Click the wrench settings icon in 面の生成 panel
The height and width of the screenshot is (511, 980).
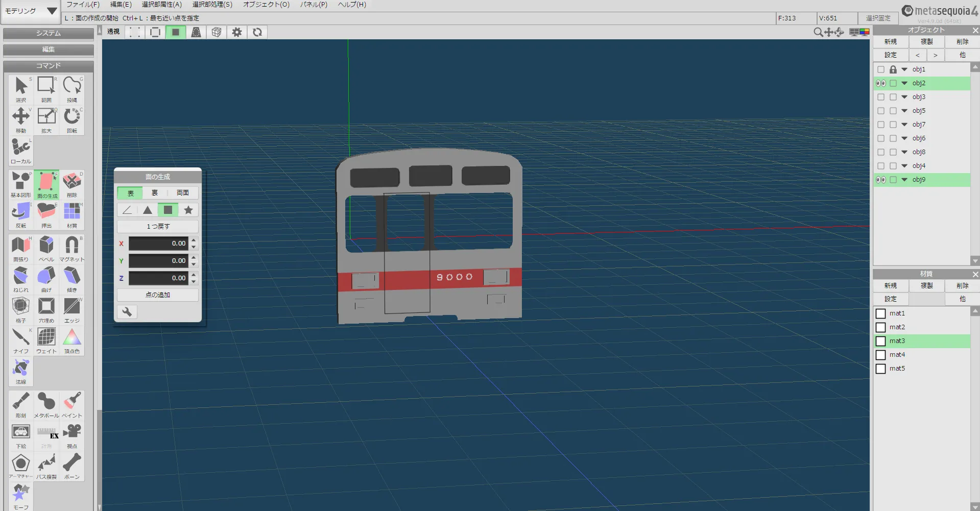(127, 312)
